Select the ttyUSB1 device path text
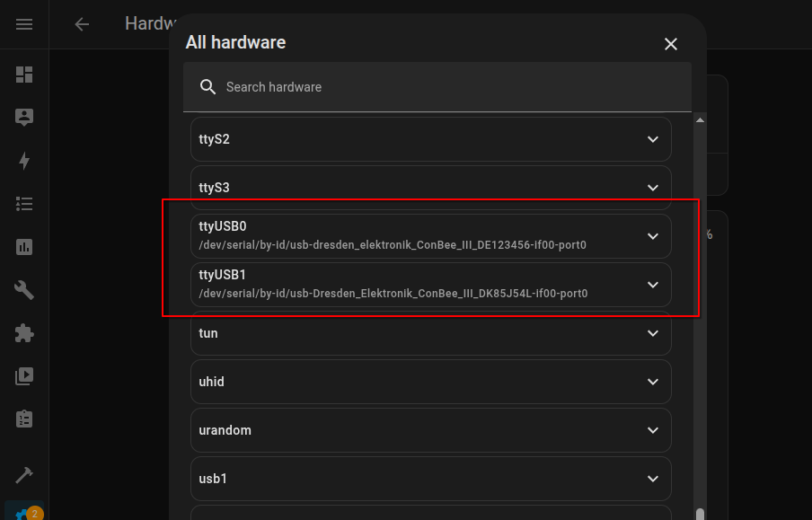Screen dimensions: 812x520 coord(393,294)
